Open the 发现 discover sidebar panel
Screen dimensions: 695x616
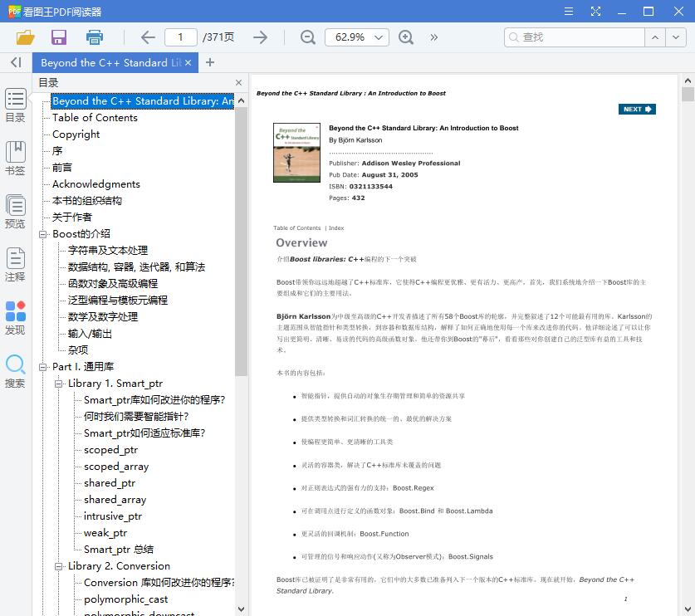[16, 318]
